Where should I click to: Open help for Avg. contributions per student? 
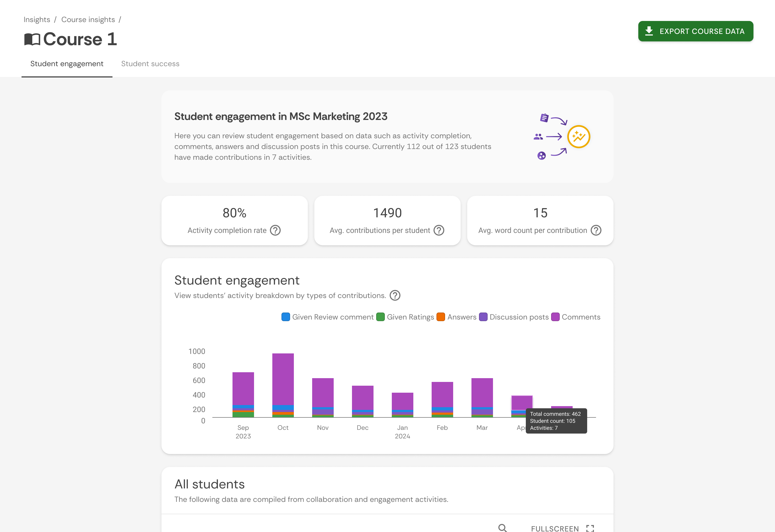pyautogui.click(x=439, y=230)
